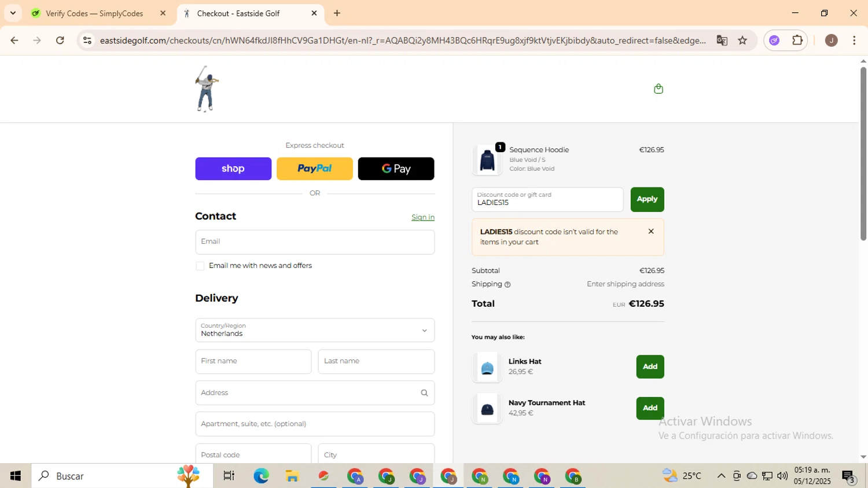Open File Explorer from taskbar
Screen dimensions: 868x488
click(292, 476)
